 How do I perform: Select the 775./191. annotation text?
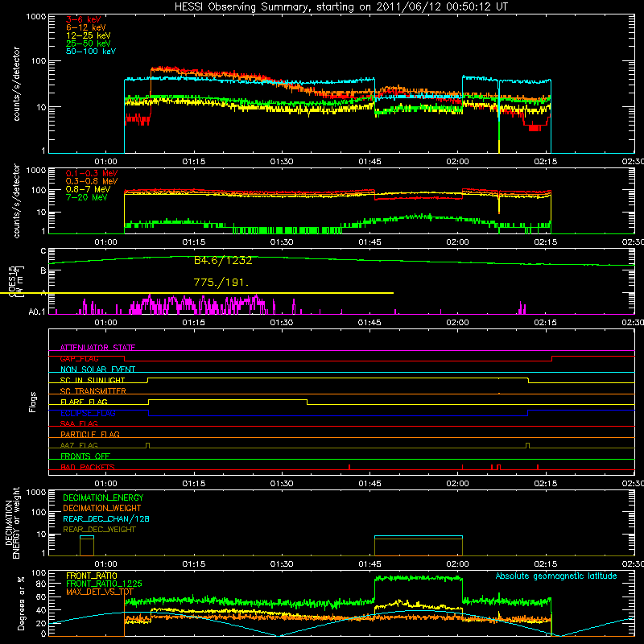221,283
